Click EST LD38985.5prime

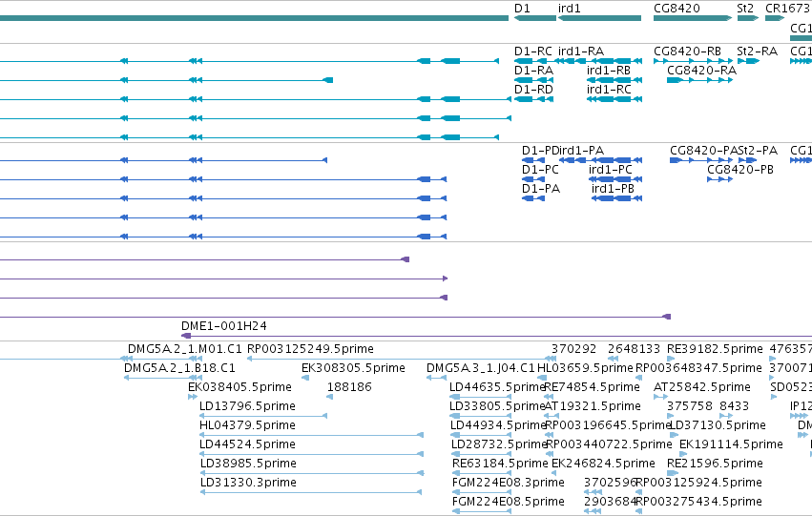(x=312, y=474)
